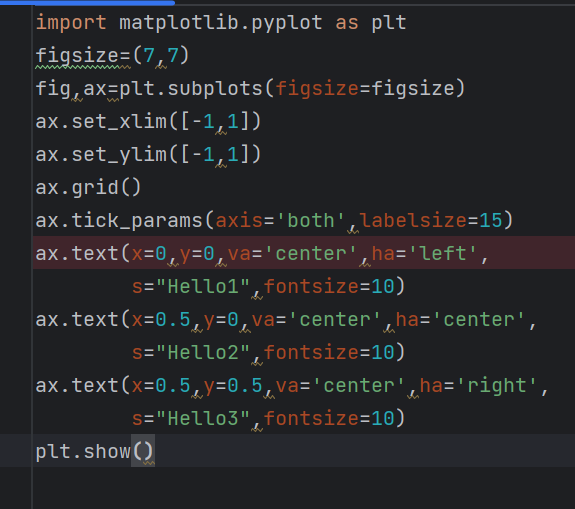Click the "Hello2" string literal
This screenshot has height=509, width=575.
tap(203, 352)
